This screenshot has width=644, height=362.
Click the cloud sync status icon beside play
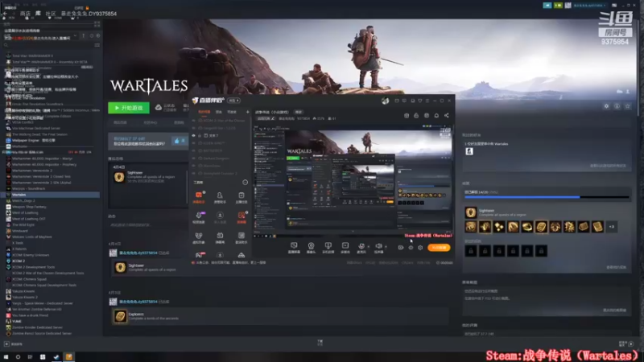point(158,108)
